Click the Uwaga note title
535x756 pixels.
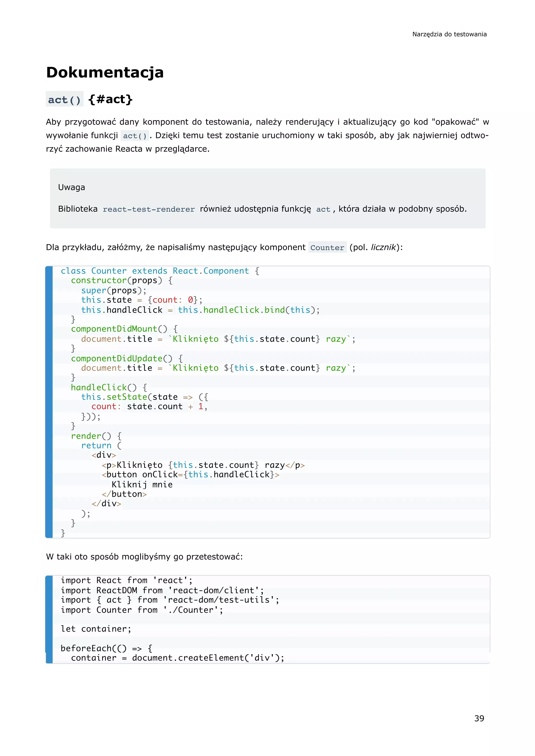click(x=72, y=187)
